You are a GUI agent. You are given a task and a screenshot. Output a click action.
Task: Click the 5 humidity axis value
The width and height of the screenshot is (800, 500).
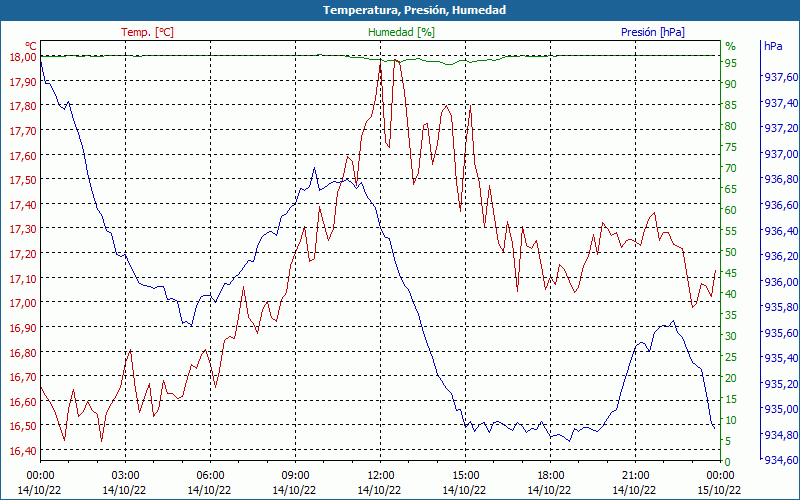point(728,441)
